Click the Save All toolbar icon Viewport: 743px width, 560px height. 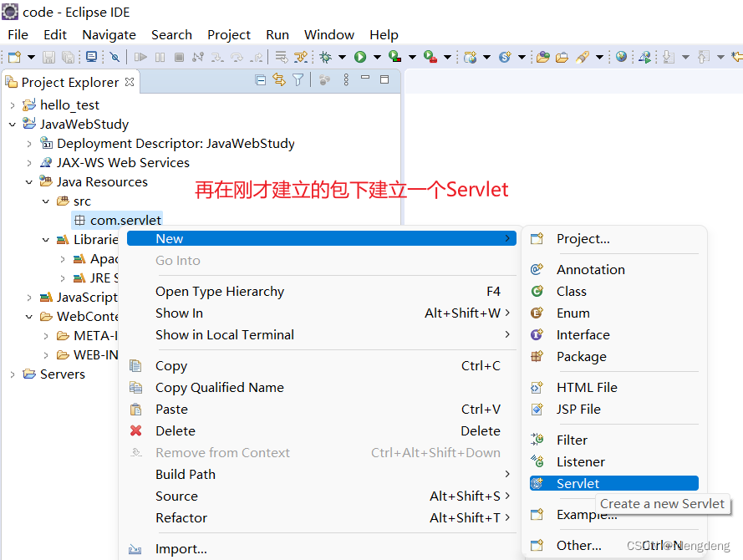(x=69, y=58)
